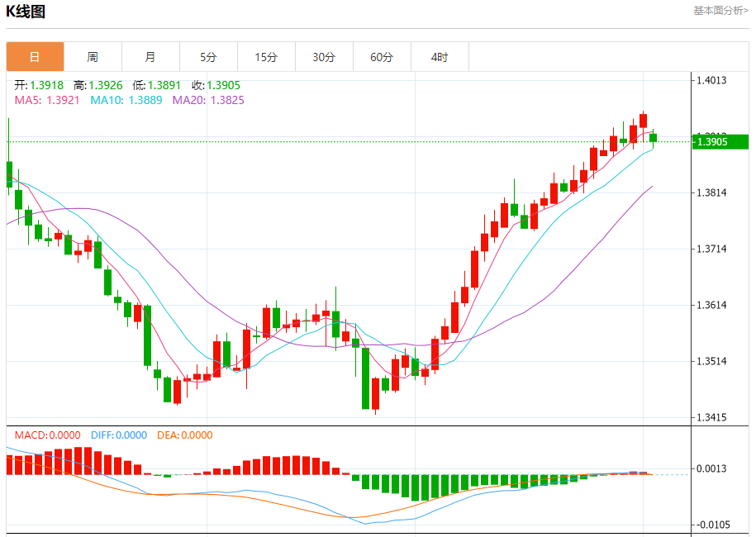
Task: Click the 开:1.3918 opening price readout
Action: 39,85
